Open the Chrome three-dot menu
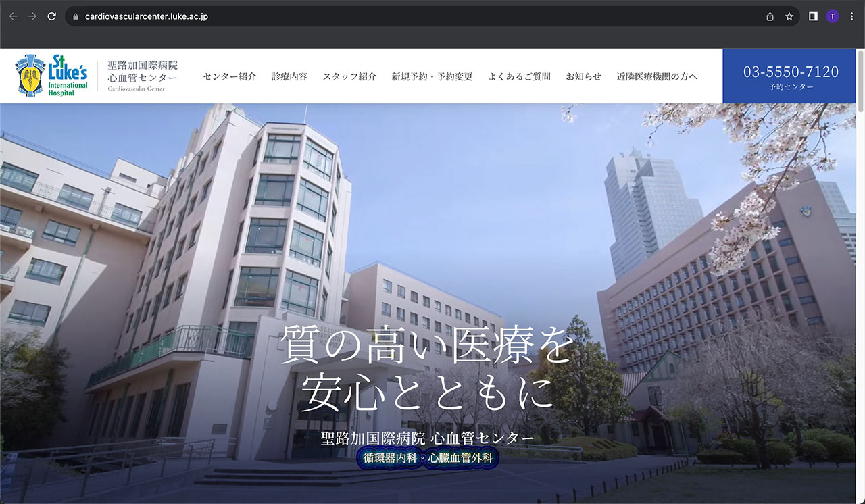This screenshot has height=504, width=865. pos(851,16)
